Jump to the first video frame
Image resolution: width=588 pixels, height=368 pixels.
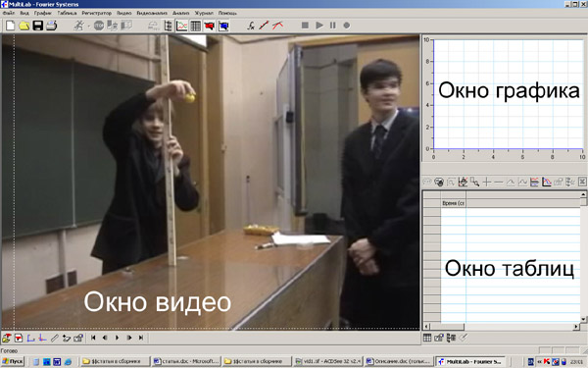tap(93, 338)
